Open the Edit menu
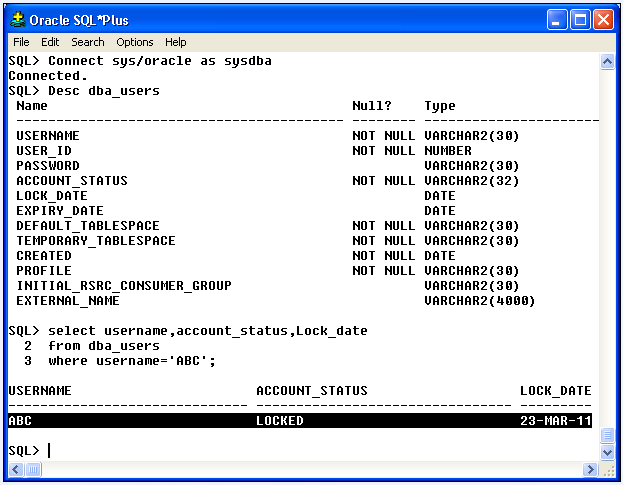Screen dimensions: 623x485 (x=50, y=42)
